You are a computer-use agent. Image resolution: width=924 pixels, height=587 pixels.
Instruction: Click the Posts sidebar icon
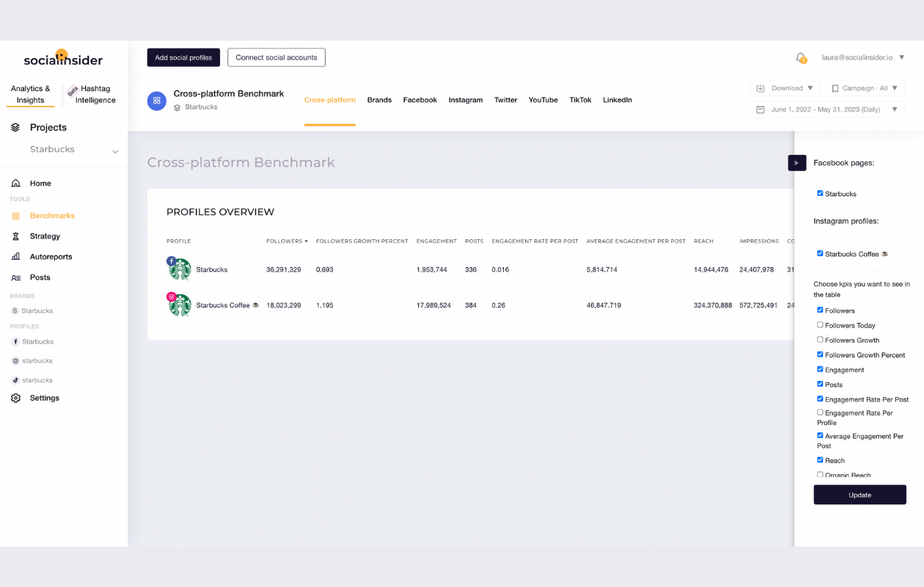coord(16,277)
